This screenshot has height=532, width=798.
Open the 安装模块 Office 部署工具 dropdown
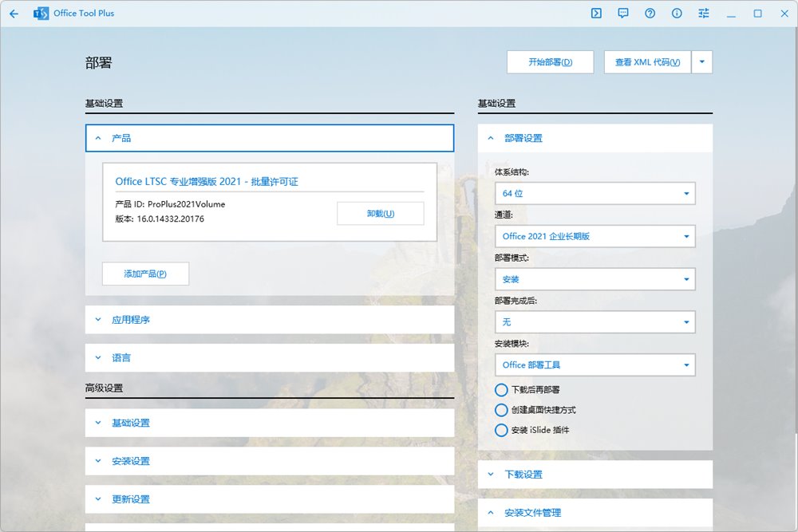[595, 365]
